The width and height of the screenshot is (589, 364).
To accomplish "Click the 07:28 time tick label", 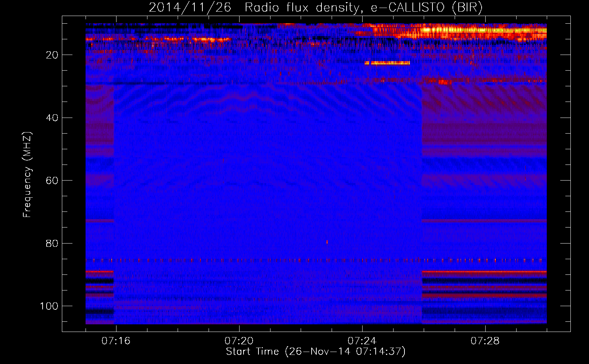I will click(x=485, y=341).
